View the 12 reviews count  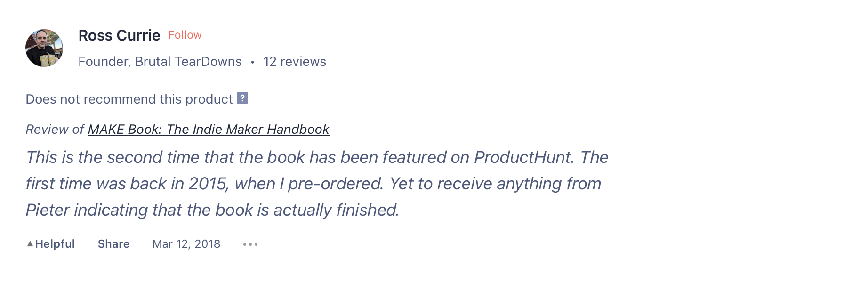coord(295,62)
